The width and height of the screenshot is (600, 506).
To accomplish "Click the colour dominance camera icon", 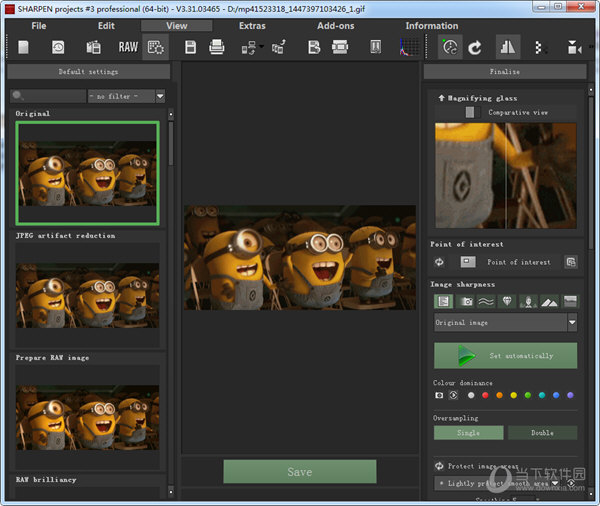I will [x=439, y=395].
